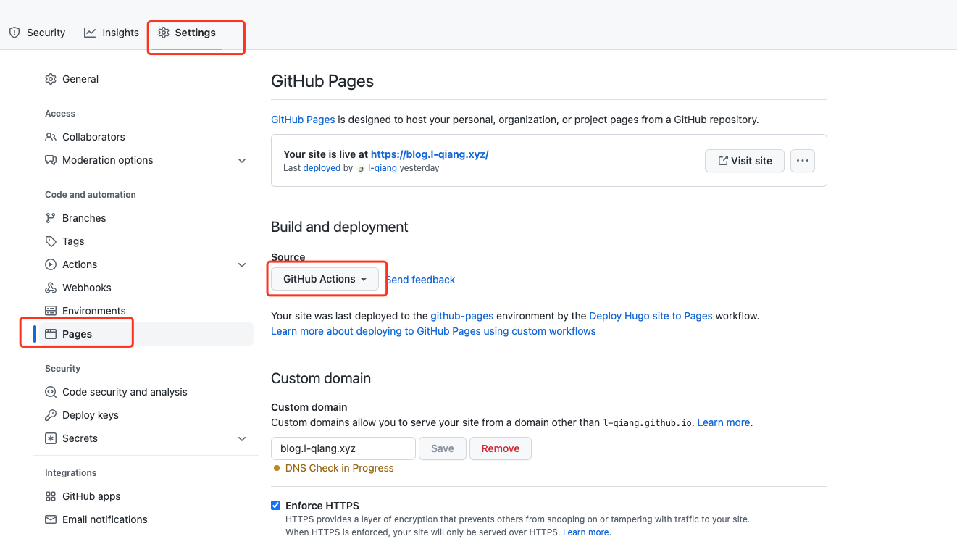Image resolution: width=957 pixels, height=560 pixels.
Task: Remove the custom domain
Action: [x=501, y=448]
